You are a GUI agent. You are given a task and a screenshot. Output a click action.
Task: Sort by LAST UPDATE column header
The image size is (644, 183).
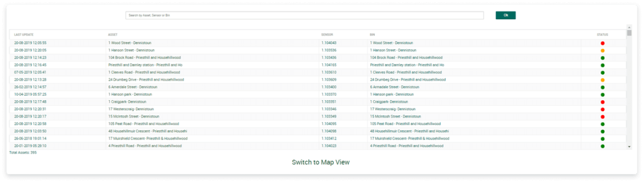[24, 35]
